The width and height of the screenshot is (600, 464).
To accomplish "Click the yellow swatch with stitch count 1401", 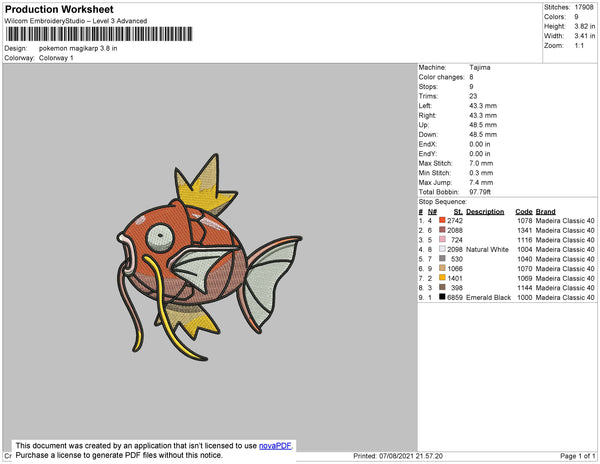I will [x=442, y=277].
